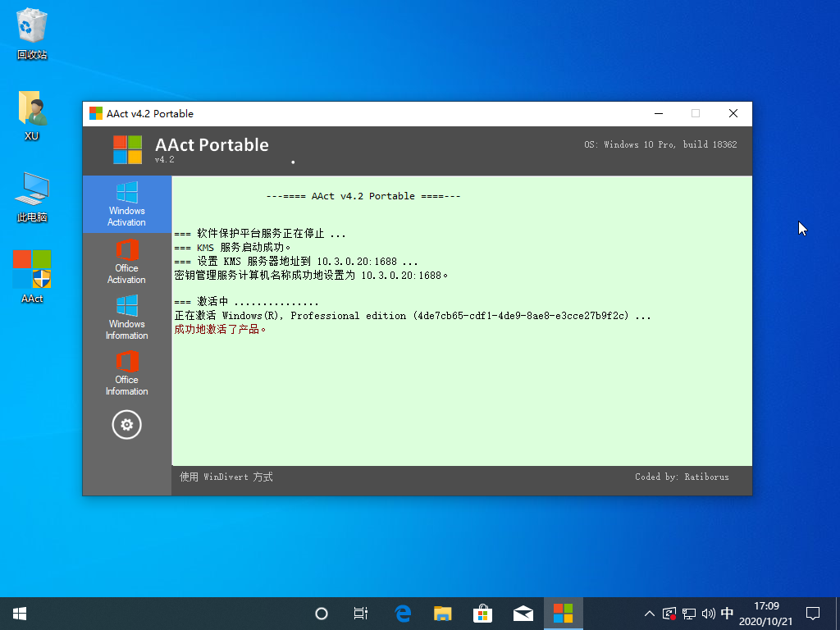The height and width of the screenshot is (630, 840).
Task: Select Windows Activation in sidebar
Action: (126, 204)
